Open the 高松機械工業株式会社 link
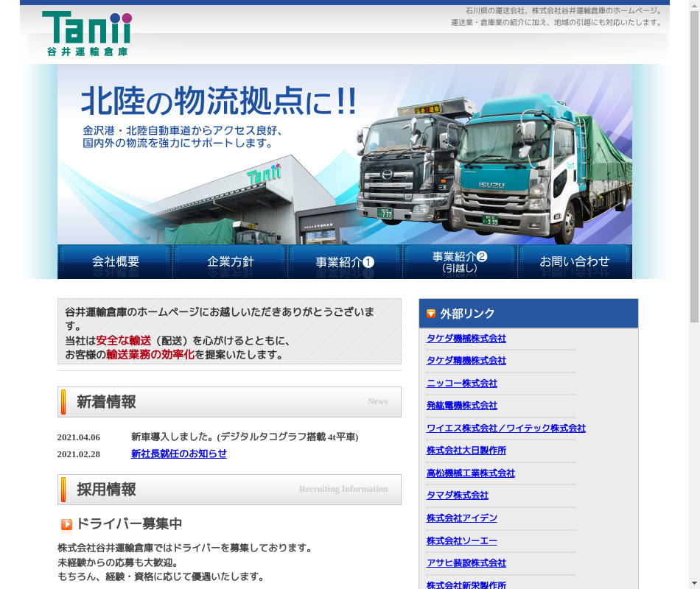Screen dimensions: 700x589 (470, 473)
